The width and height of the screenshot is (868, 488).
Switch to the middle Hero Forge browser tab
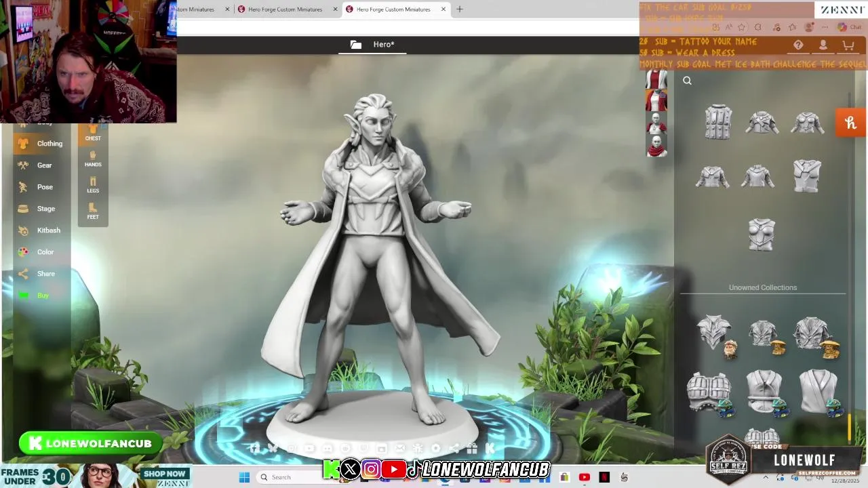pos(285,9)
